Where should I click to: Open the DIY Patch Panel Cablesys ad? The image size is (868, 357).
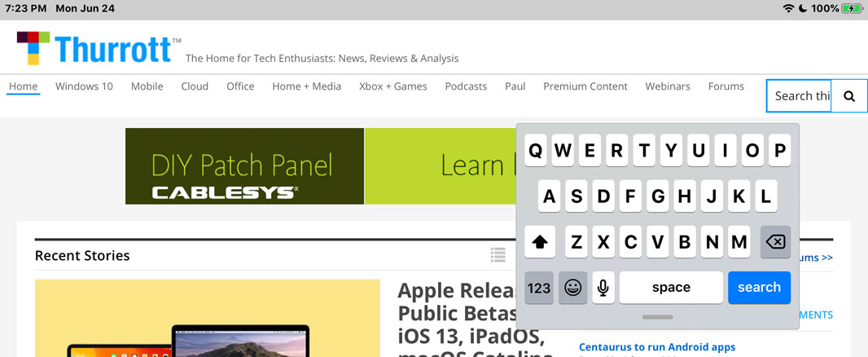click(244, 166)
